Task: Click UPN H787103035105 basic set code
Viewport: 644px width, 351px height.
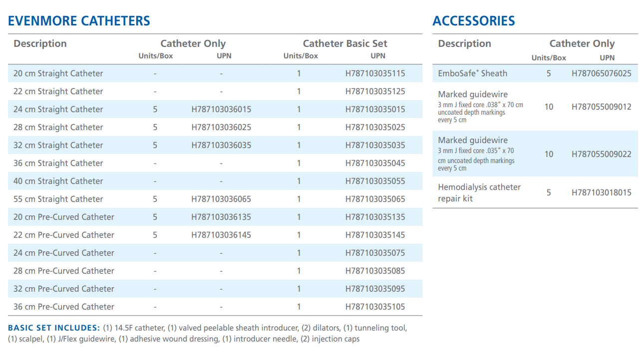Action: coord(375,307)
